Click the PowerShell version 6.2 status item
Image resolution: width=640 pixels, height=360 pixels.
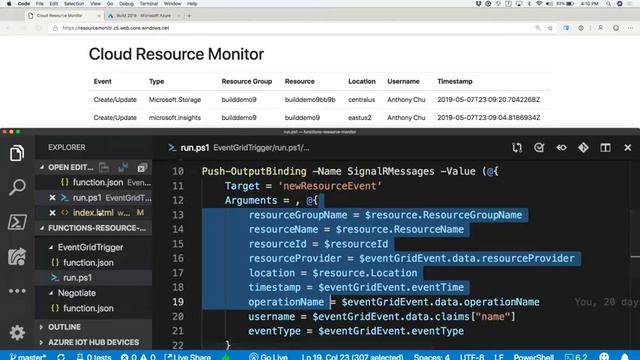576,357
